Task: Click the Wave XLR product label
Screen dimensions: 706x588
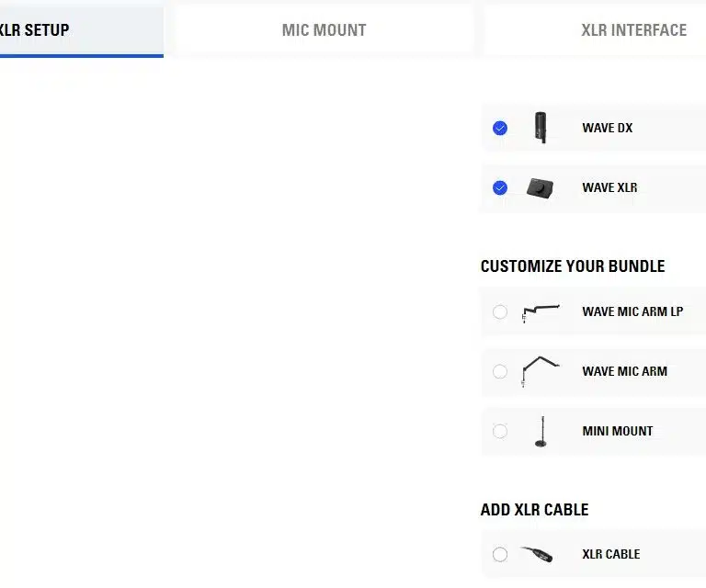Action: pyautogui.click(x=609, y=187)
